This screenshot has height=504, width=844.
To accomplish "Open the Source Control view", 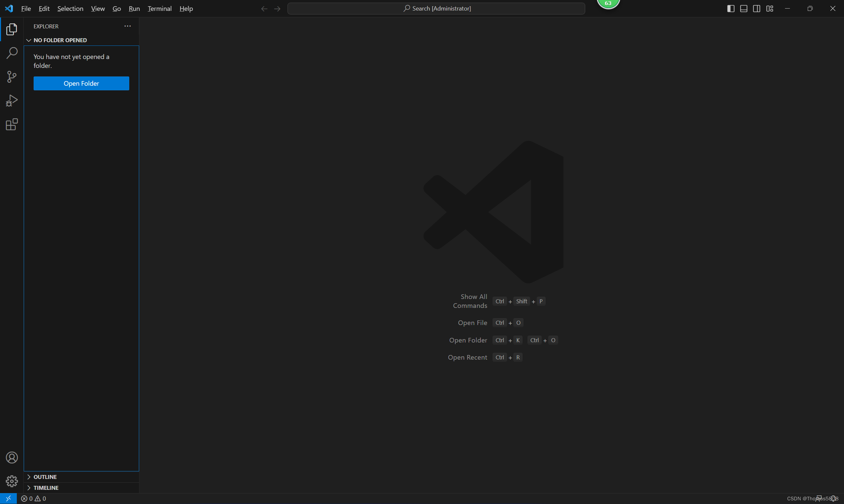I will pyautogui.click(x=12, y=77).
